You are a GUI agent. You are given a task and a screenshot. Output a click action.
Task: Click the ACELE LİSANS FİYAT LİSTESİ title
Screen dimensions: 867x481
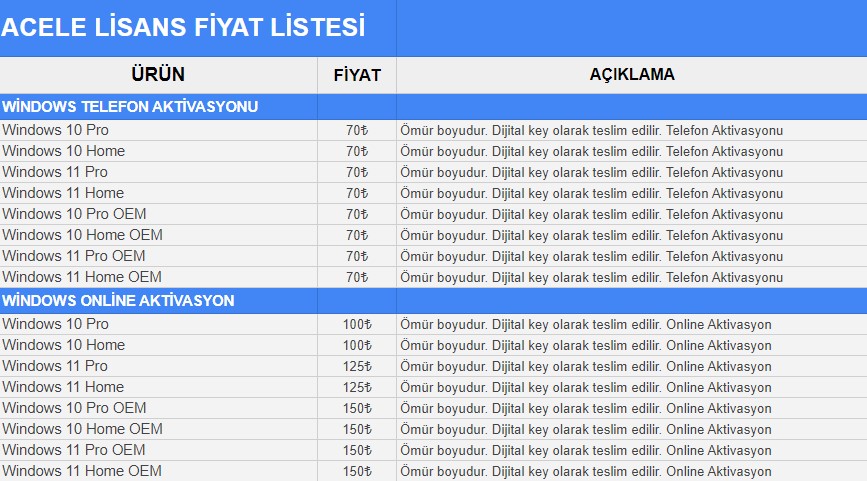point(182,27)
